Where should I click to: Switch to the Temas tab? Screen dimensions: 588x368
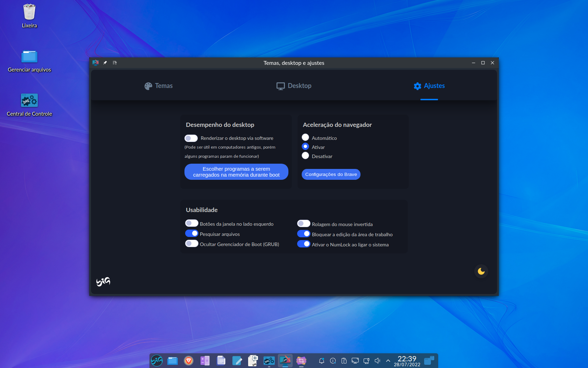tap(159, 86)
